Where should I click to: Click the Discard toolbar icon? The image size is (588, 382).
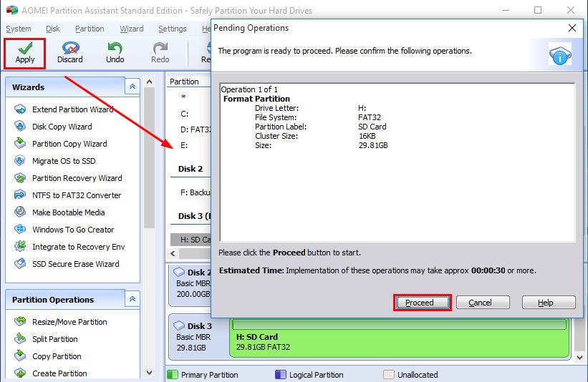pyautogui.click(x=70, y=48)
